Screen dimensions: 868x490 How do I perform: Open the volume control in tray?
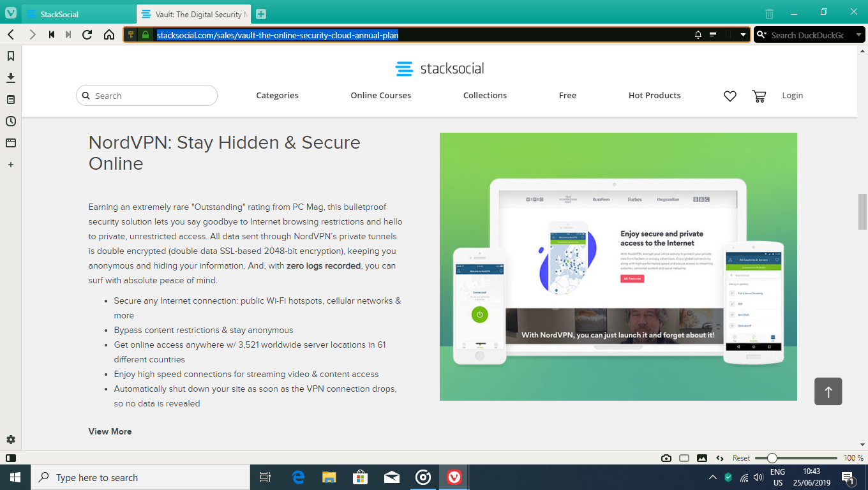click(758, 477)
